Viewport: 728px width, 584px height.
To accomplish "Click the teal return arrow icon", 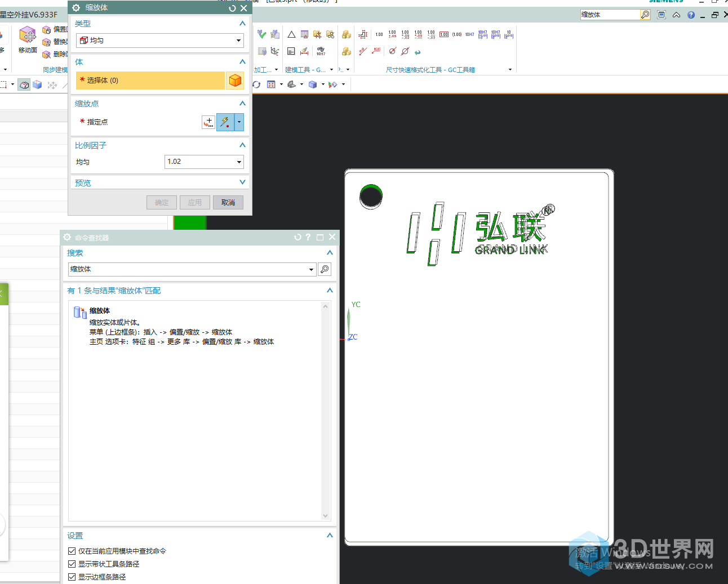I will [418, 52].
